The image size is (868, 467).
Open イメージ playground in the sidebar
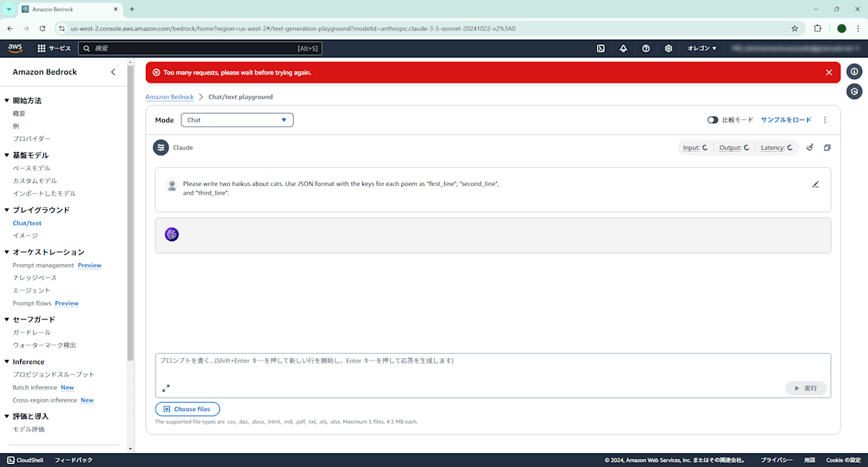coord(25,236)
